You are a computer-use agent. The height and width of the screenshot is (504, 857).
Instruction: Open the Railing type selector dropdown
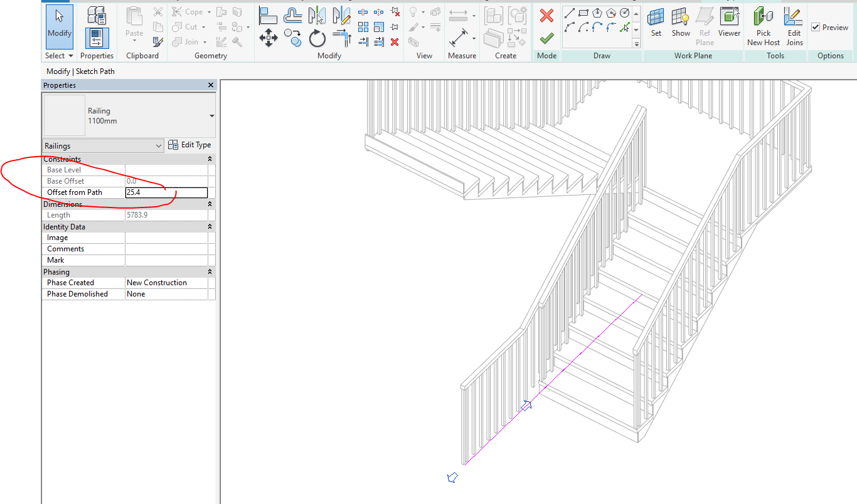[211, 116]
